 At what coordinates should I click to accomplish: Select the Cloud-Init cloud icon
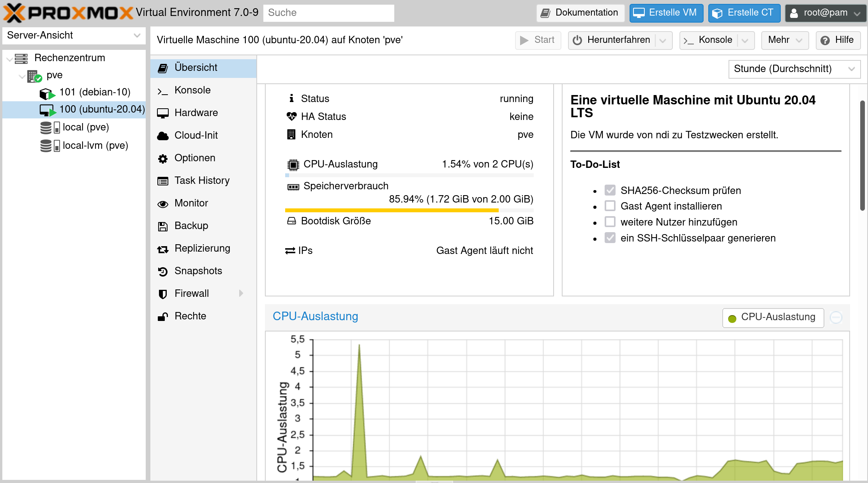click(162, 136)
